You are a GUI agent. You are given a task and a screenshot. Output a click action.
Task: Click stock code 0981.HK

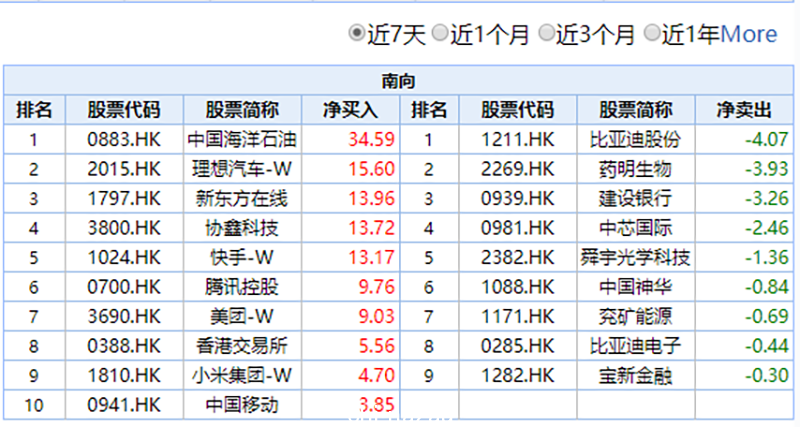pyautogui.click(x=517, y=228)
